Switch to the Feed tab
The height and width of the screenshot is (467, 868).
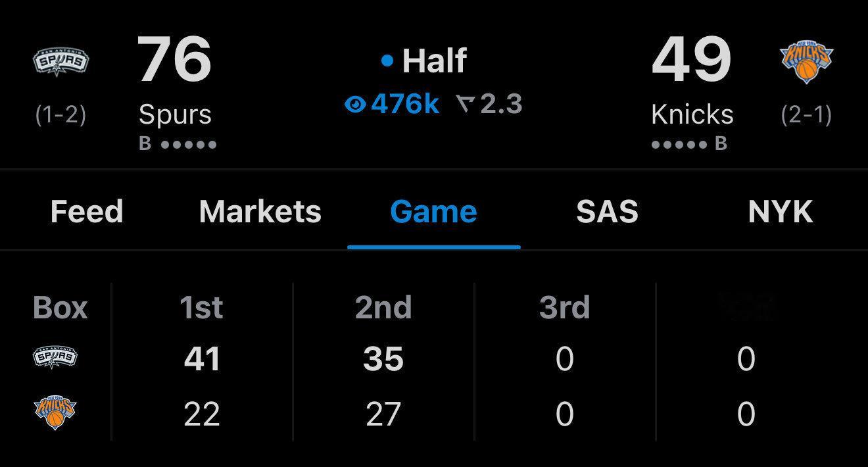(87, 212)
